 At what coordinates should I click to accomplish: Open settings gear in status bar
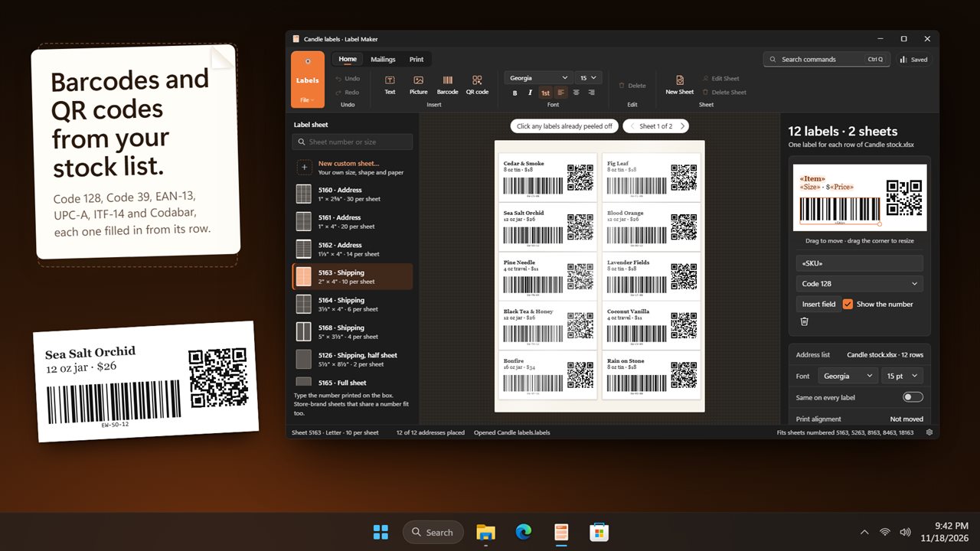[929, 432]
